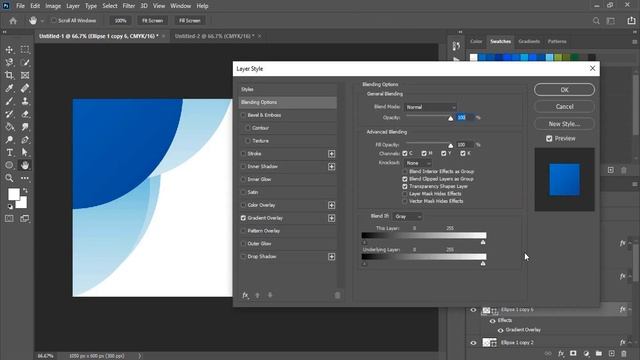Open the Window menu
The height and width of the screenshot is (360, 640).
(x=180, y=6)
